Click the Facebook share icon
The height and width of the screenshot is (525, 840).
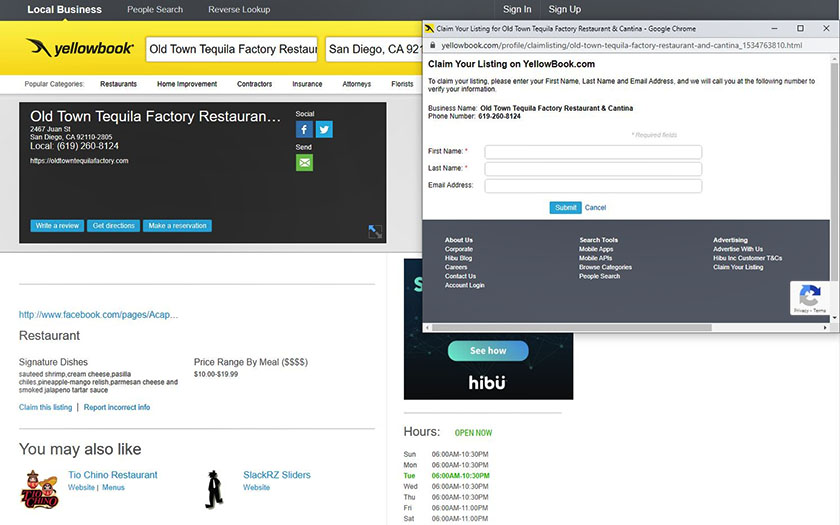coord(304,129)
